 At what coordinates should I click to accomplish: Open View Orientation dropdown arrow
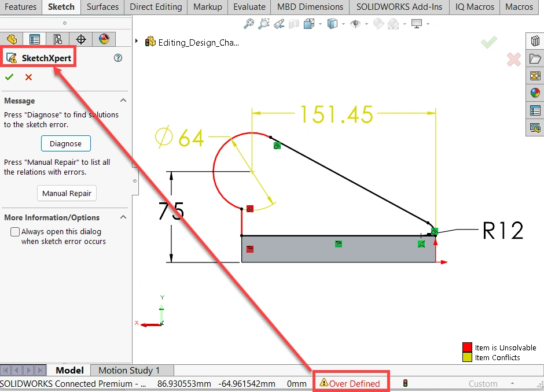coord(320,24)
